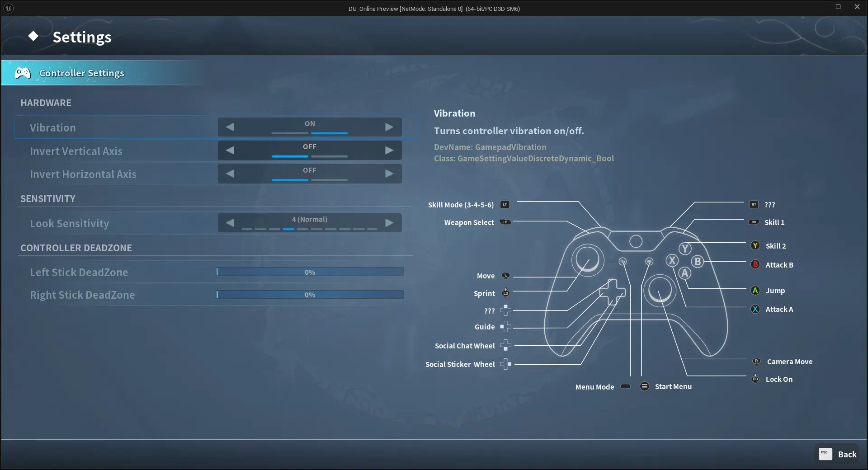868x470 pixels.
Task: Adjust the Left Stick DeadZone slider
Action: pos(309,272)
